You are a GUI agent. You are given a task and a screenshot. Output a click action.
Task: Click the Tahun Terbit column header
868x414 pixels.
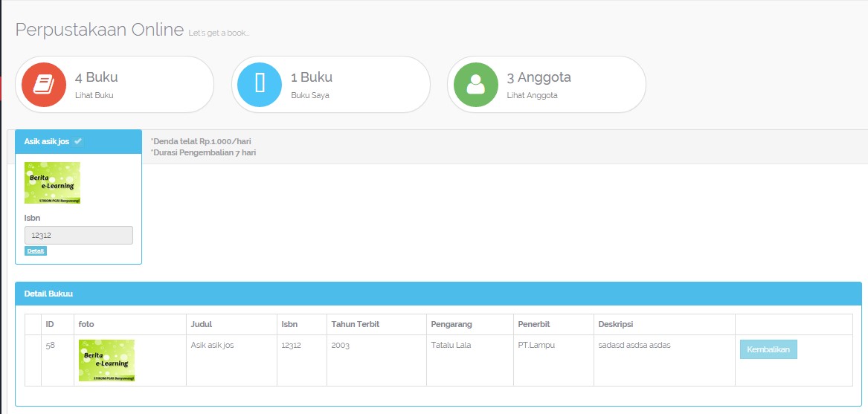(354, 324)
